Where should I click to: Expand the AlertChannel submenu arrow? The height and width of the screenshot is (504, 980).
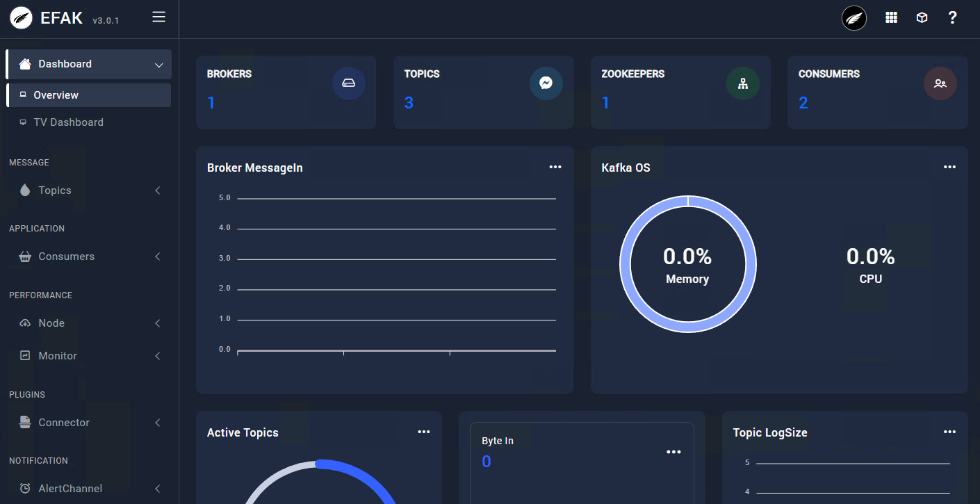(x=158, y=489)
